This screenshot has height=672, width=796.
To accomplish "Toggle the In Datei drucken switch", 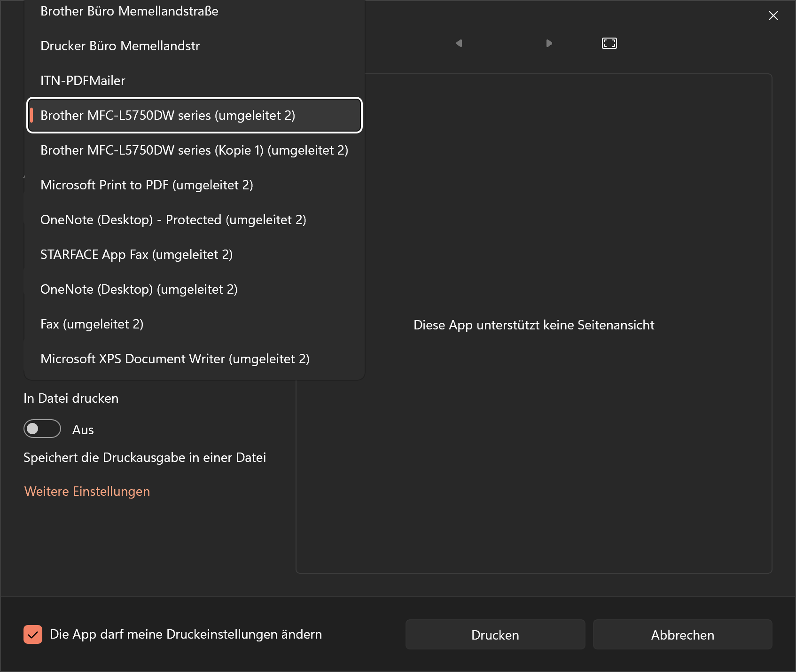I will pyautogui.click(x=42, y=429).
